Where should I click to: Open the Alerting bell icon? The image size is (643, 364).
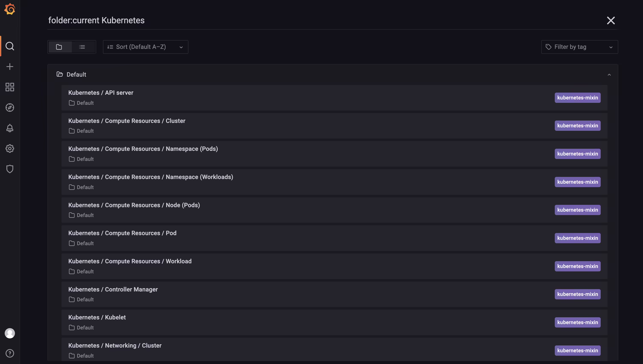(10, 128)
